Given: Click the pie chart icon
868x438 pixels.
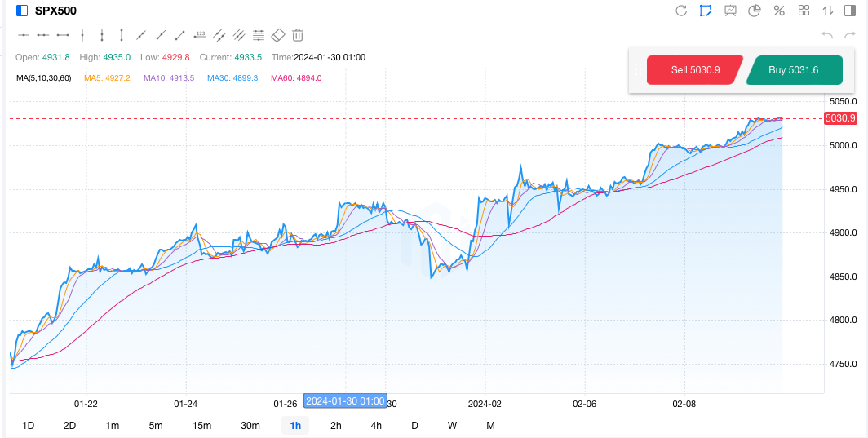Looking at the screenshot, I should pyautogui.click(x=755, y=11).
